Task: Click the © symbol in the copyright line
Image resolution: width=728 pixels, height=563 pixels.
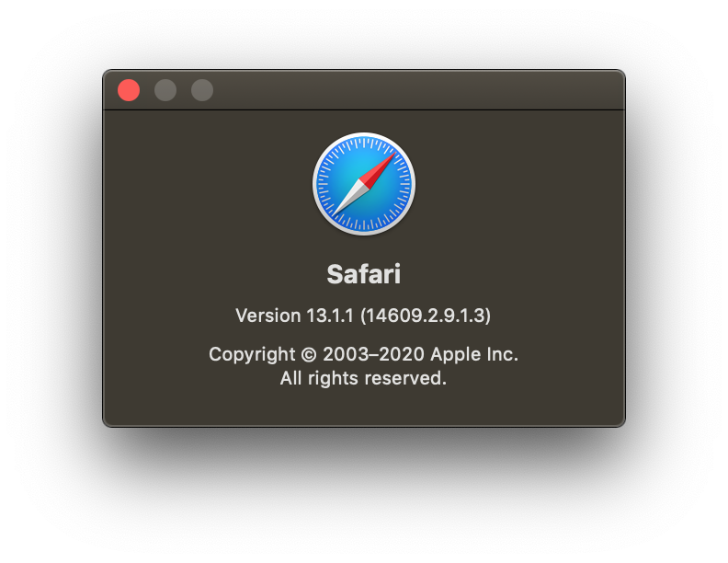Action: pos(309,355)
